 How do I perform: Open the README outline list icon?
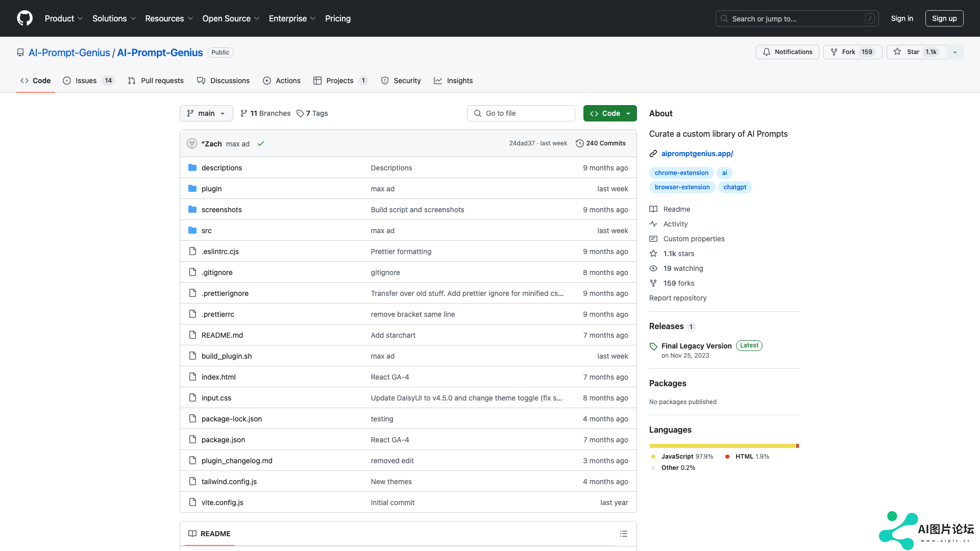point(623,534)
